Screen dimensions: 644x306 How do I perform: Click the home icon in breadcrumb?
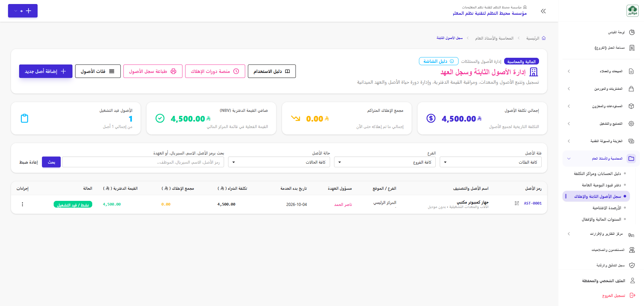544,38
